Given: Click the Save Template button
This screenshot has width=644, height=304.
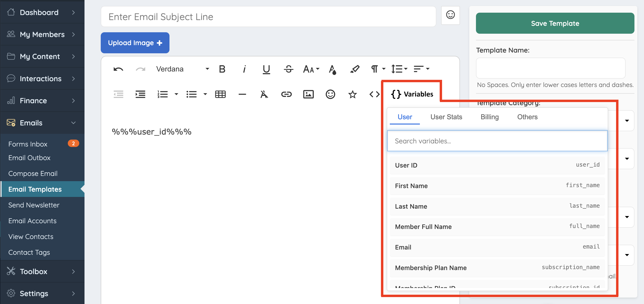Looking at the screenshot, I should [x=555, y=23].
